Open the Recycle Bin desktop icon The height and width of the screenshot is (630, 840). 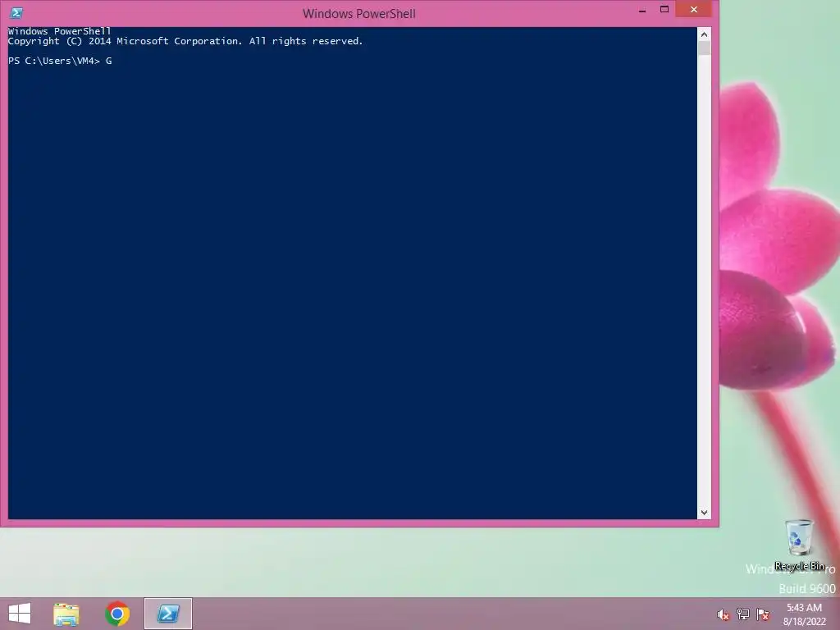pos(799,545)
